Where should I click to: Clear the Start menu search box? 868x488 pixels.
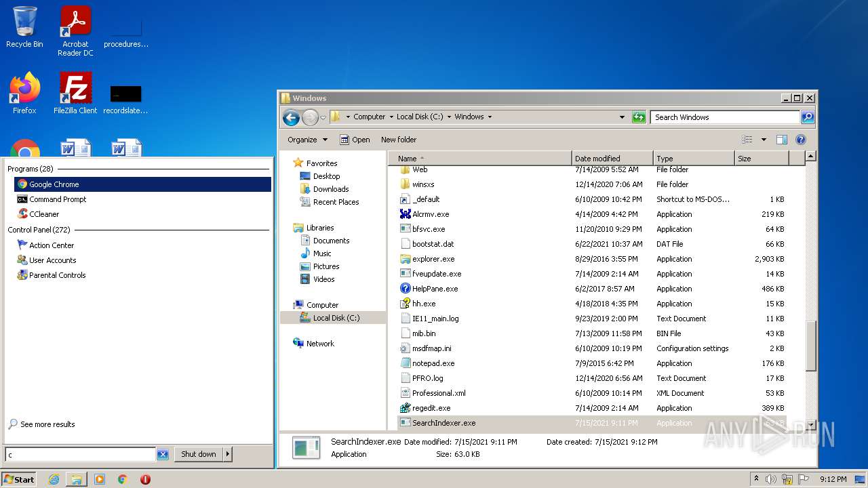[x=163, y=455]
